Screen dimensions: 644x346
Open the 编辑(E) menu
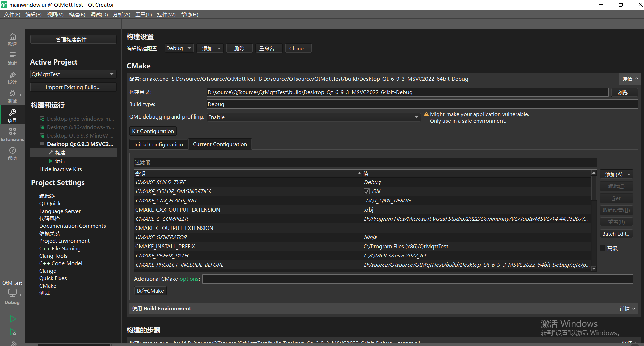click(x=34, y=14)
